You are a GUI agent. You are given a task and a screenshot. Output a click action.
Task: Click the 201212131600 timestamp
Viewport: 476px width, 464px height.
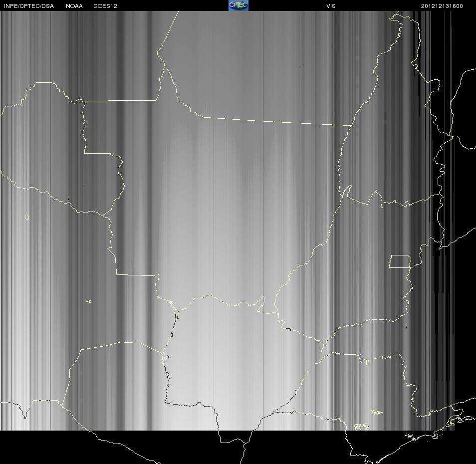point(442,6)
